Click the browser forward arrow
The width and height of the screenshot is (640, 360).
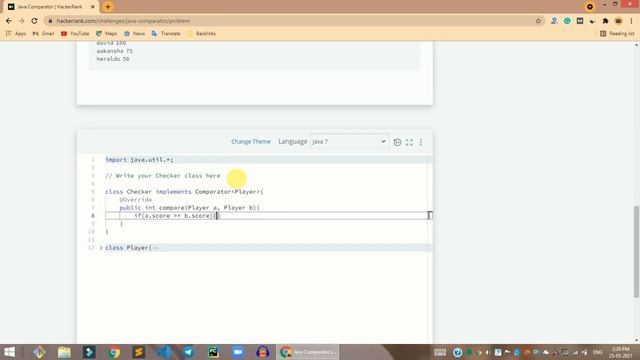tap(22, 21)
